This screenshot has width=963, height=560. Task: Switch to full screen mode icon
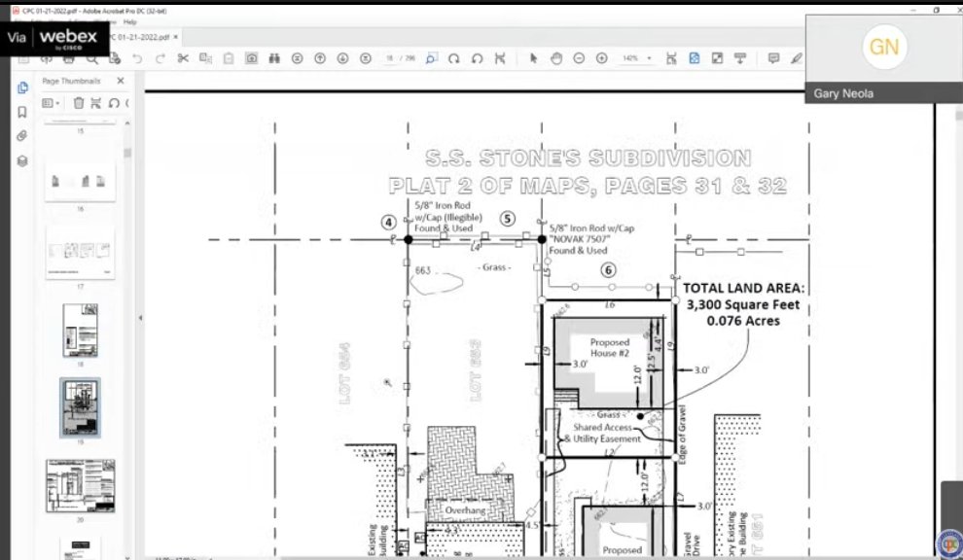(x=717, y=58)
